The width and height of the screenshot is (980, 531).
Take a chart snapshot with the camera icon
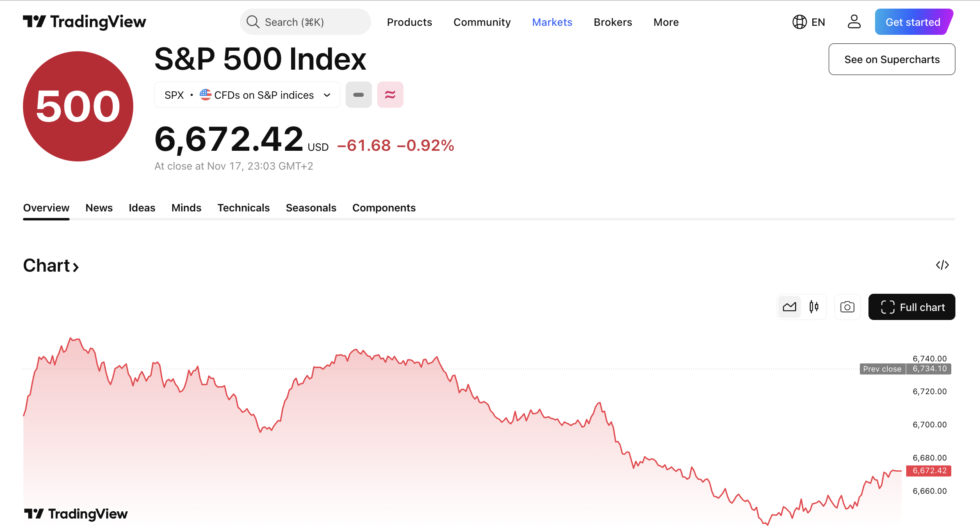847,306
